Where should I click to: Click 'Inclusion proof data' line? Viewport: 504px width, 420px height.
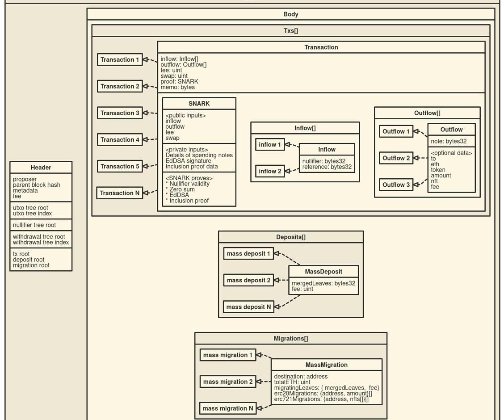point(192,167)
